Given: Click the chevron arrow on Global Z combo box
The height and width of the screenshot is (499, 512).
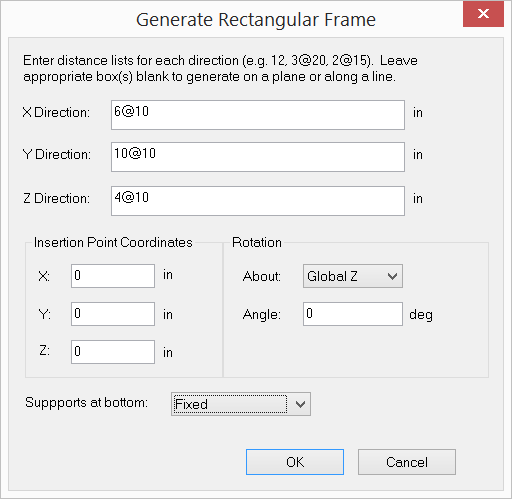Looking at the screenshot, I should (392, 276).
